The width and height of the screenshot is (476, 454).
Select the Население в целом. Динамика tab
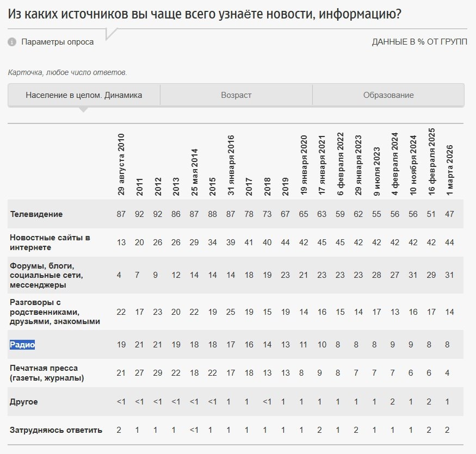pyautogui.click(x=84, y=95)
